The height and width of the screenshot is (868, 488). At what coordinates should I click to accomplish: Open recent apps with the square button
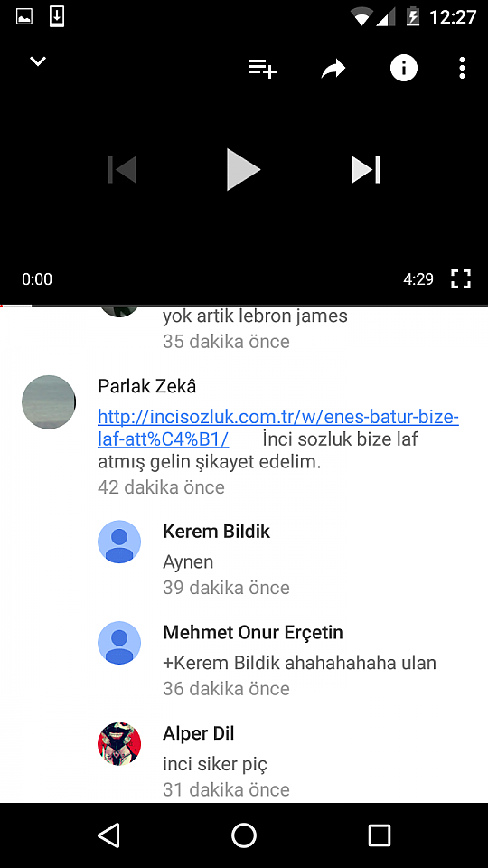[380, 835]
